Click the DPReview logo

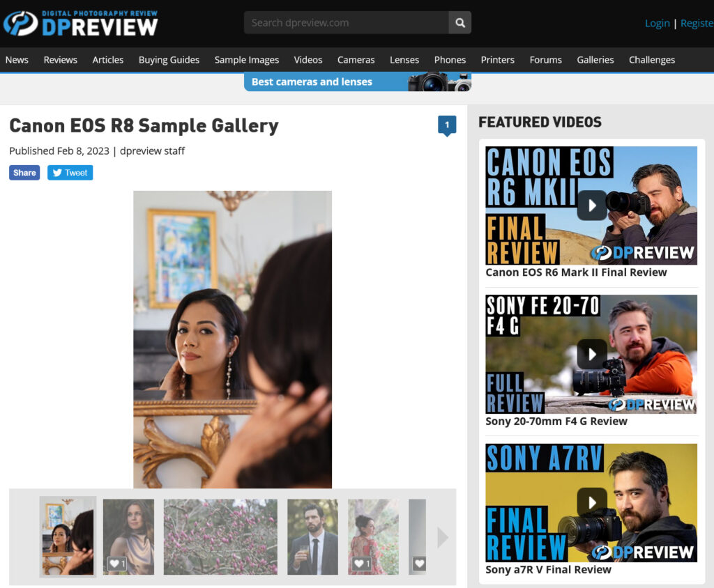tap(81, 23)
